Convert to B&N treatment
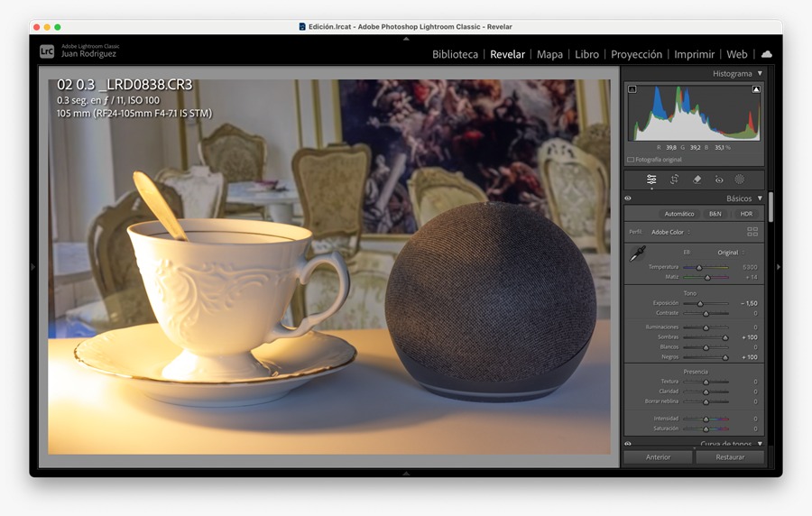Viewport: 812px width, 516px height. [715, 214]
